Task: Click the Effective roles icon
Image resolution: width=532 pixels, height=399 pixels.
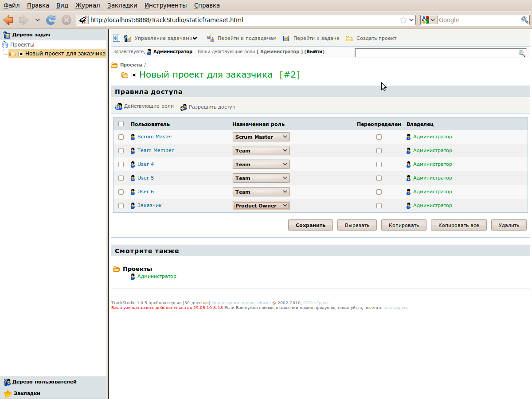Action: (118, 106)
